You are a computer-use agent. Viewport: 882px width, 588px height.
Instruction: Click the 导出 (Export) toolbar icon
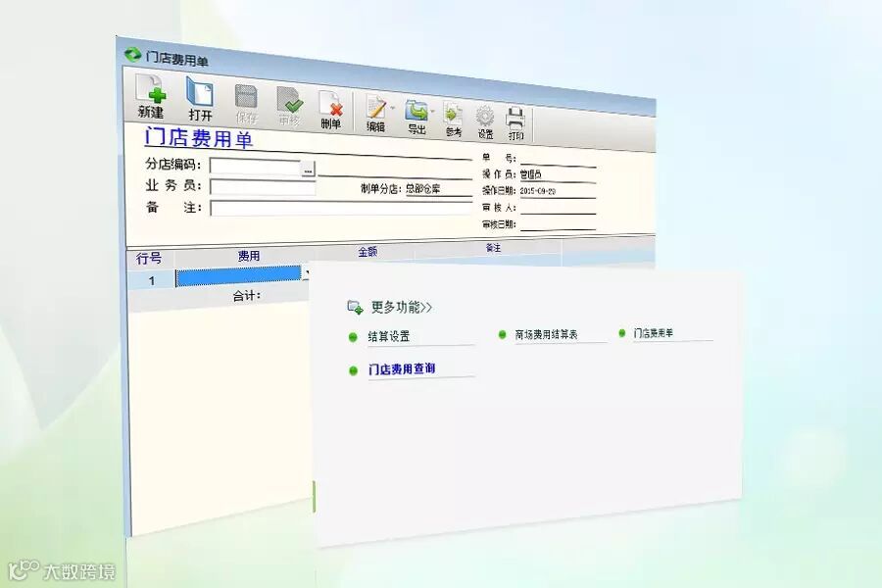click(416, 117)
